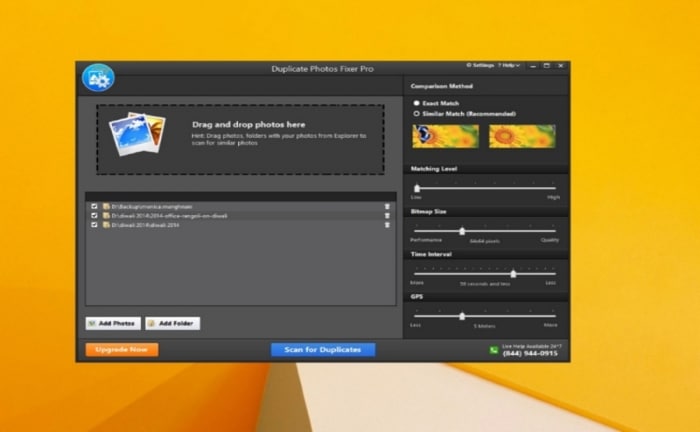
Task: Remove the 2014-office-rangoli-on-diwali folder using trash icon
Action: (387, 216)
